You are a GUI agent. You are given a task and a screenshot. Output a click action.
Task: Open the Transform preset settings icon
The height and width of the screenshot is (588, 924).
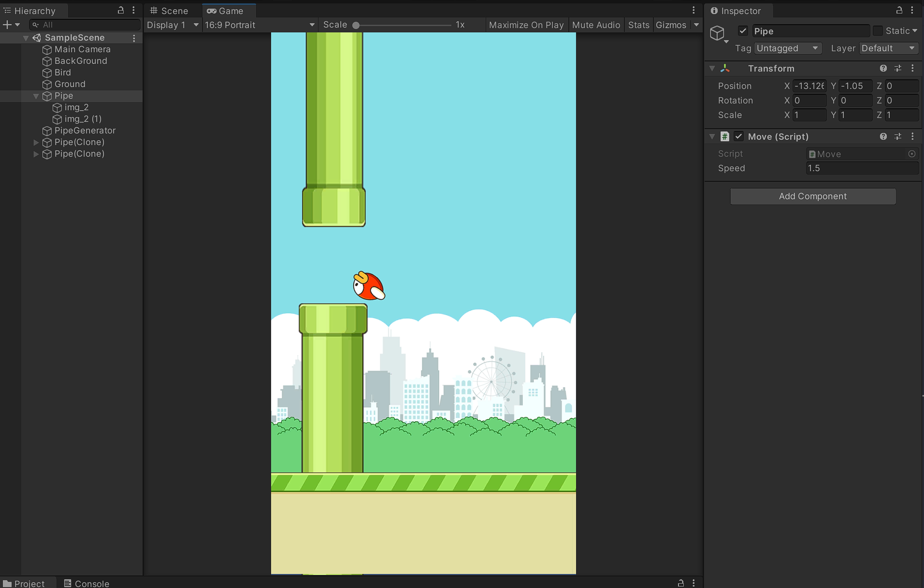[x=898, y=69]
